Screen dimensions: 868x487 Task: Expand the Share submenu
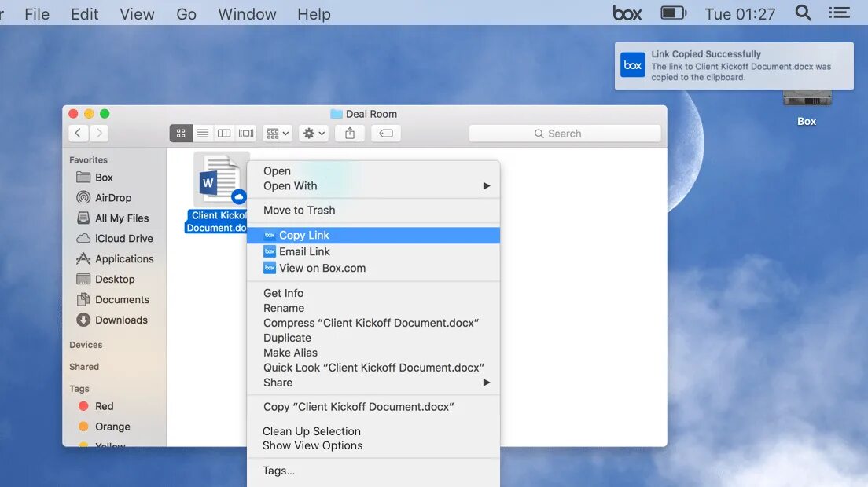(373, 383)
